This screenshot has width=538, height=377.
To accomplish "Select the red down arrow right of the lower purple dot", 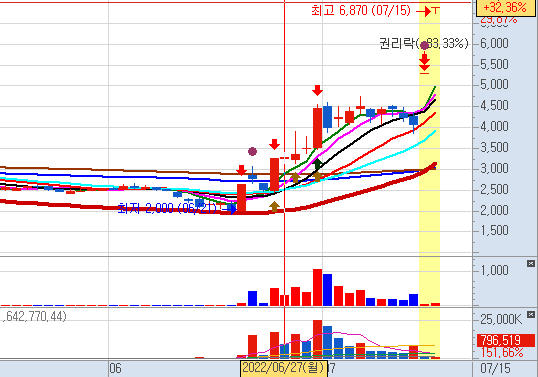I will tap(274, 144).
